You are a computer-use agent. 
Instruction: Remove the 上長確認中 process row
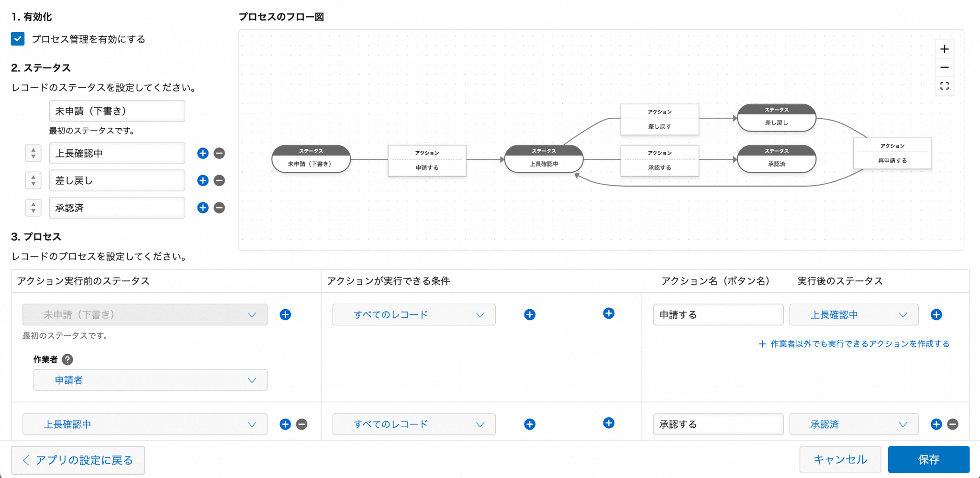(301, 424)
